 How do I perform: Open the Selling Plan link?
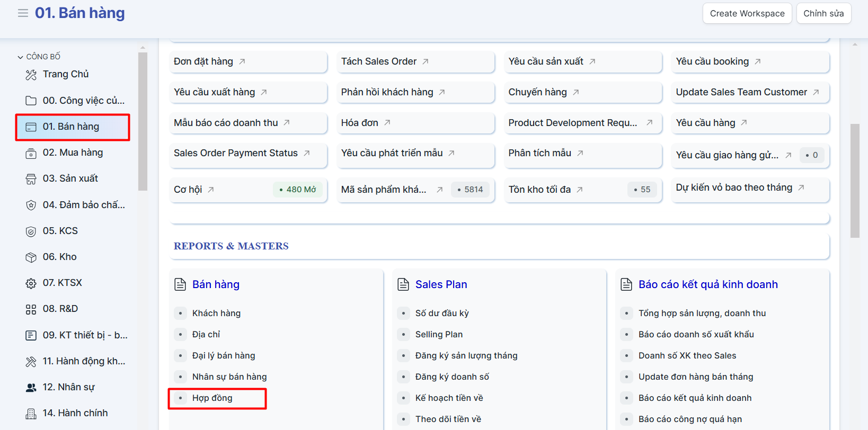[439, 335]
